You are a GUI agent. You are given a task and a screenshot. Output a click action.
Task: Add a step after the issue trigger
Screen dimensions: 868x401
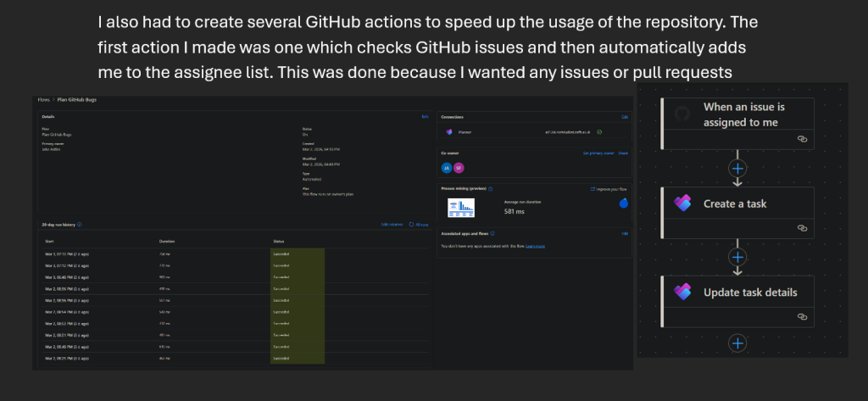coord(737,169)
